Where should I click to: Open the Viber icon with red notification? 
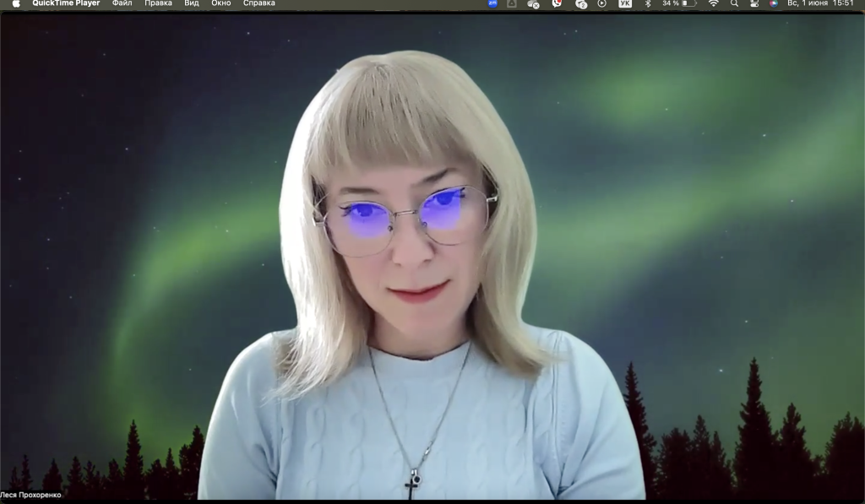[x=557, y=3]
